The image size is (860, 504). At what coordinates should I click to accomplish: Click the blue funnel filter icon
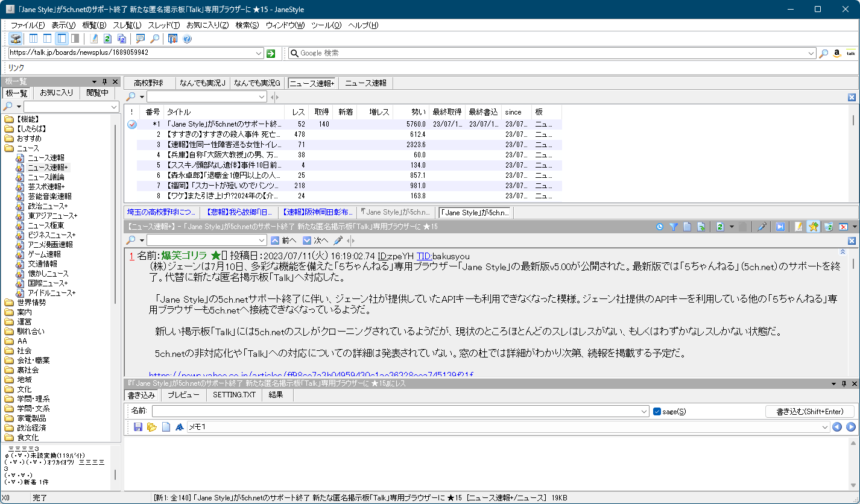click(x=673, y=227)
